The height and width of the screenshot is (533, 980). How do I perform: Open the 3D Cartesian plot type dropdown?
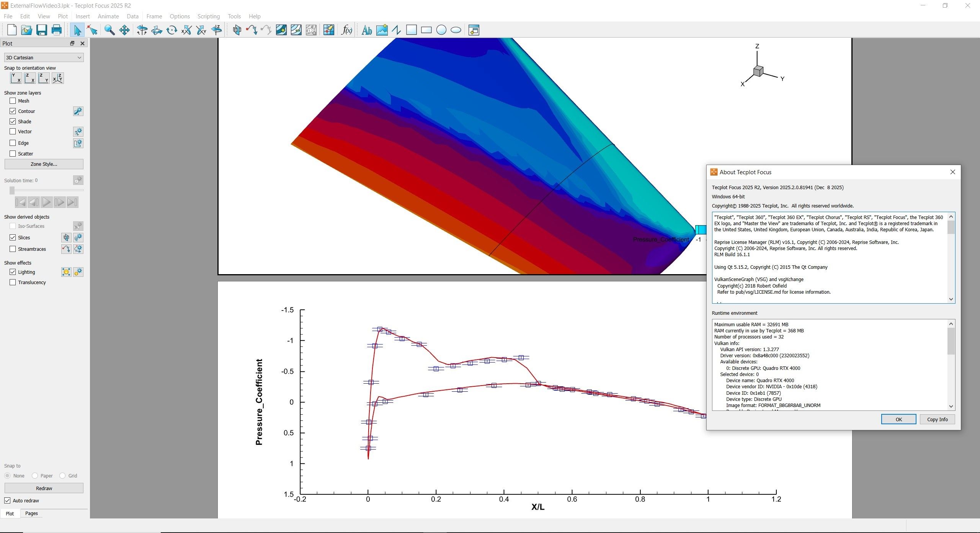pyautogui.click(x=43, y=57)
